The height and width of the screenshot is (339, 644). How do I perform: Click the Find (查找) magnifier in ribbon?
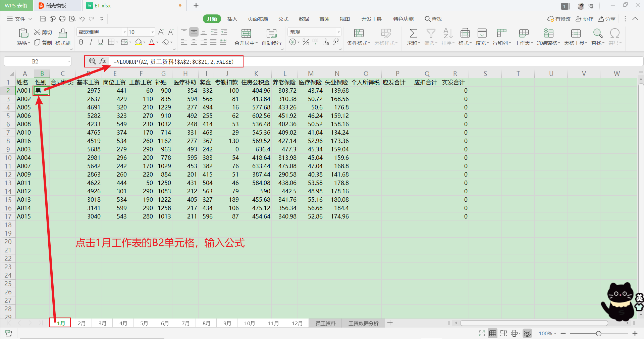click(x=598, y=33)
